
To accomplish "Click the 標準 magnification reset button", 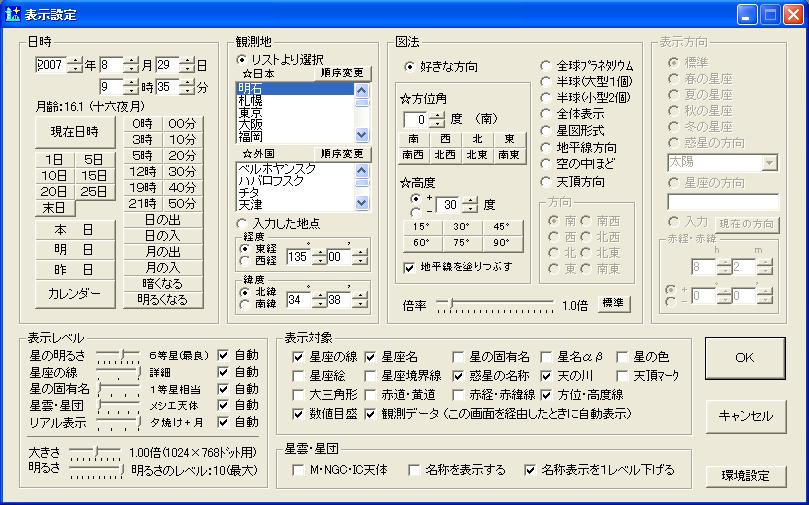I will coord(614,303).
